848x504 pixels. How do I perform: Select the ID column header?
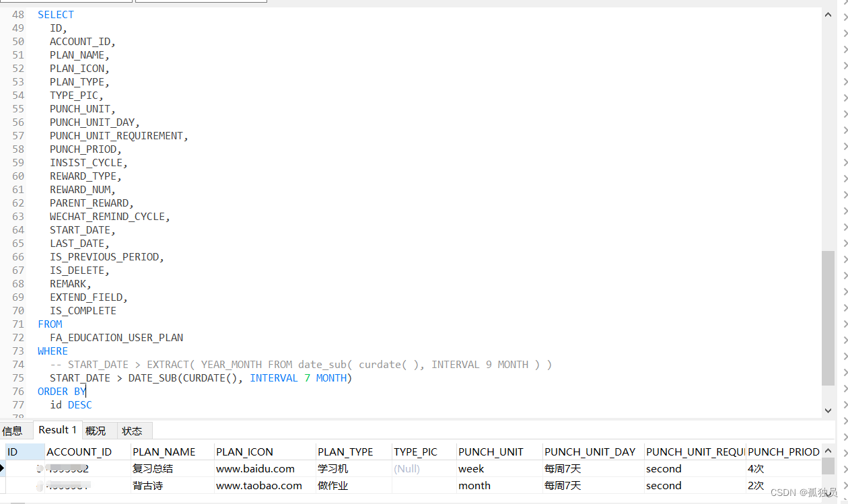pos(25,452)
